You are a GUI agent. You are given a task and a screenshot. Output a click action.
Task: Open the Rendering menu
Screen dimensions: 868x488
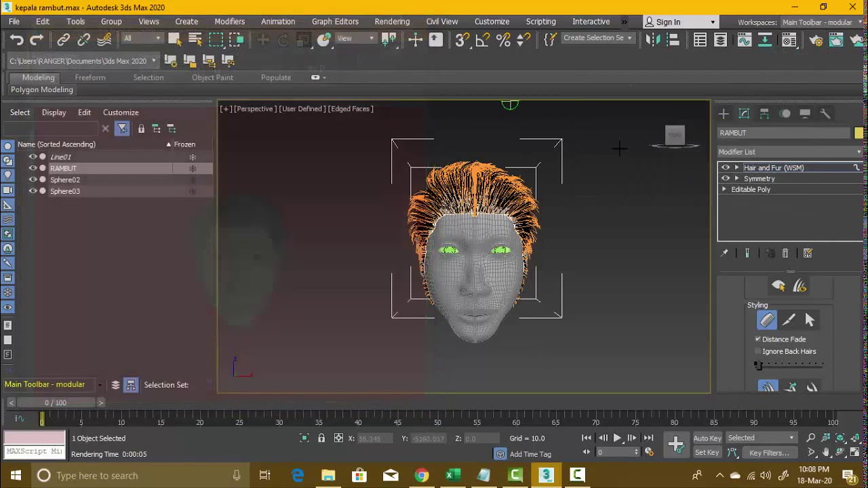tap(392, 22)
